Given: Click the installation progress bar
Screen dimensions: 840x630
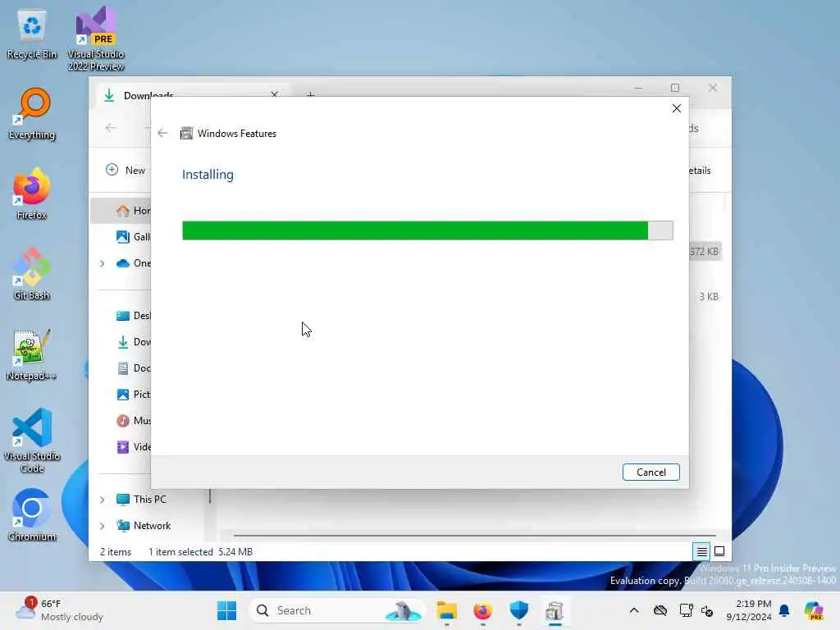Looking at the screenshot, I should [427, 231].
